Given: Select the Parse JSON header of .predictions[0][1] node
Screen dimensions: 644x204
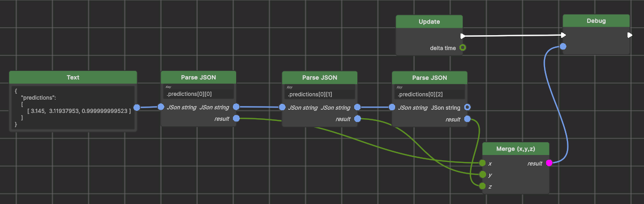Looking at the screenshot, I should (x=320, y=77).
